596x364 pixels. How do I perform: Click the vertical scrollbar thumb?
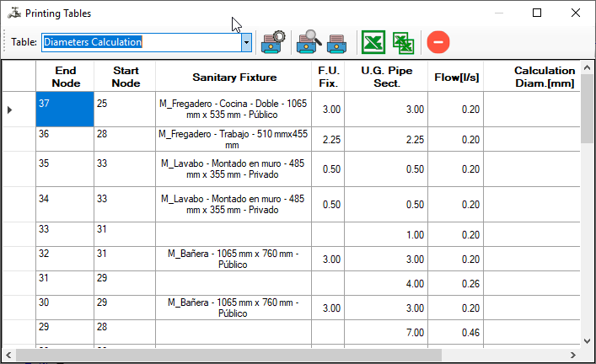[x=587, y=109]
